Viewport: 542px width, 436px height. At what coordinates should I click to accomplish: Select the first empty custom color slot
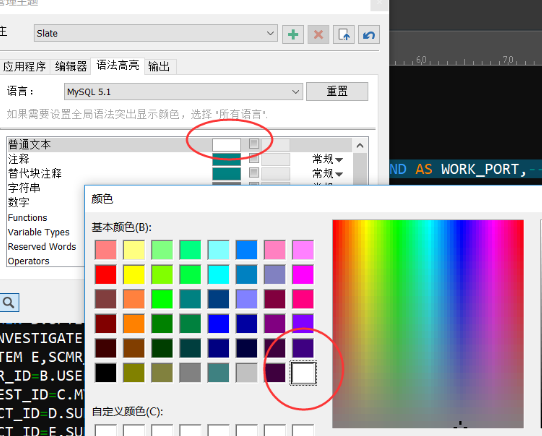click(105, 430)
